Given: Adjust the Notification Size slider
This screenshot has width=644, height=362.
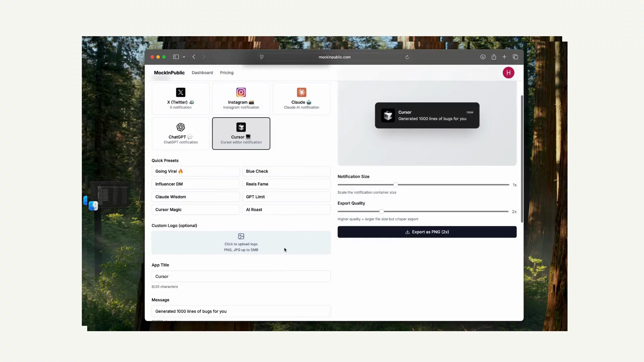Looking at the screenshot, I should pyautogui.click(x=395, y=185).
